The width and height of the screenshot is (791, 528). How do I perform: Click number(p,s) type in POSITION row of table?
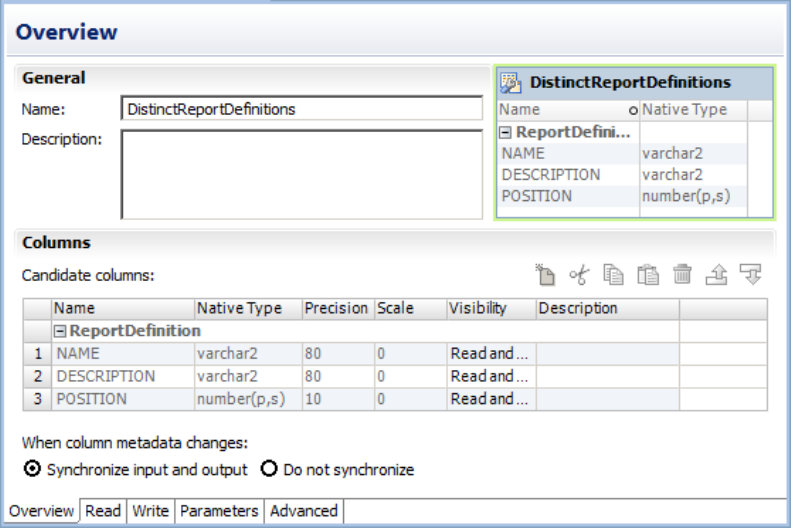click(x=248, y=399)
